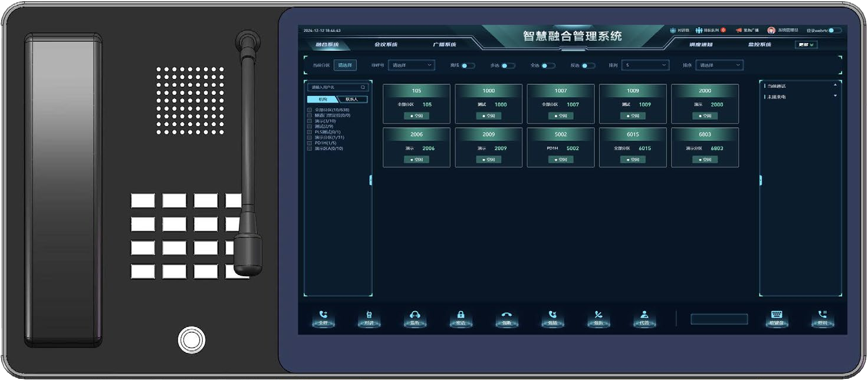The height and width of the screenshot is (380, 868).
Task: Enable the 多选 multi-select switch
Action: click(x=508, y=65)
